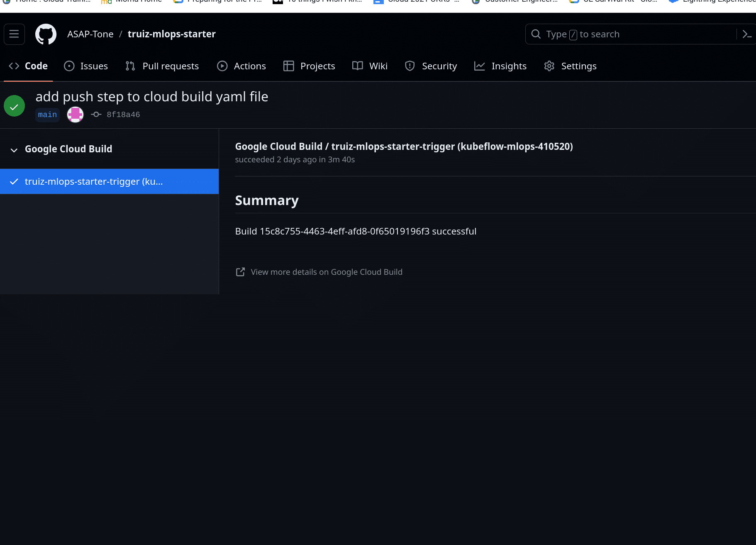Focus the Type to search field

coord(631,34)
